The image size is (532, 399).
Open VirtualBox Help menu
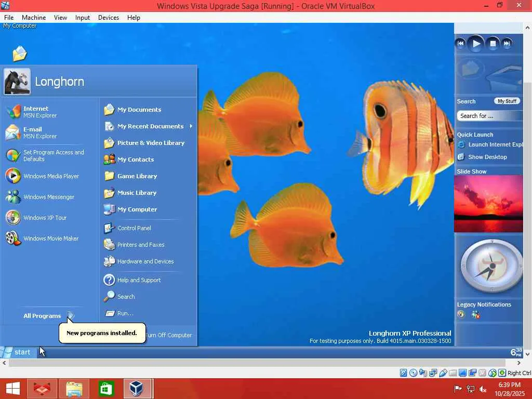tap(134, 17)
